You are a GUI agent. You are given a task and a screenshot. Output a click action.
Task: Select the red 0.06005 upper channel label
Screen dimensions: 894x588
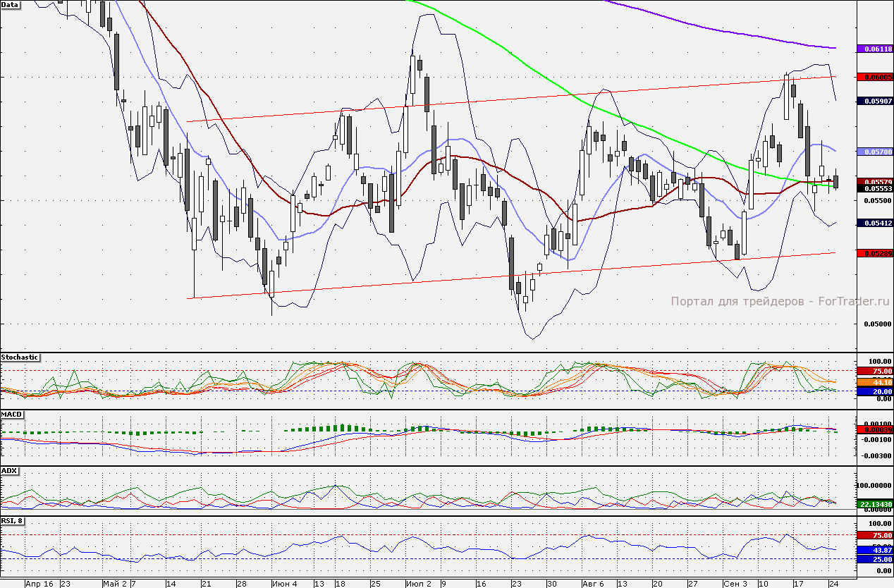pyautogui.click(x=874, y=76)
